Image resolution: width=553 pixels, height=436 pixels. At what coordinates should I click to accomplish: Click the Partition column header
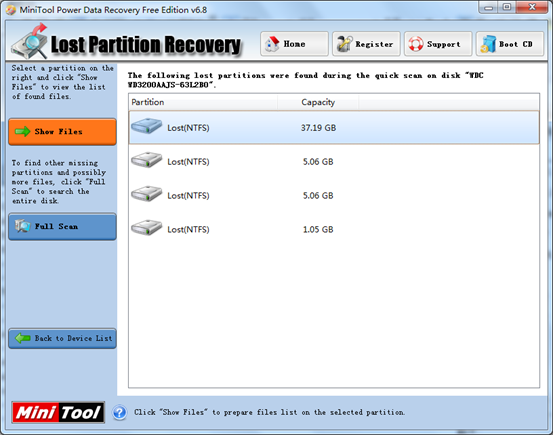[x=203, y=102]
